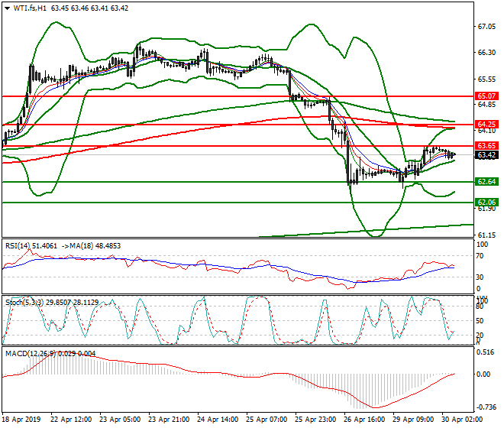Click the MACD scale value -0.736
504x428 pixels.
(485, 407)
